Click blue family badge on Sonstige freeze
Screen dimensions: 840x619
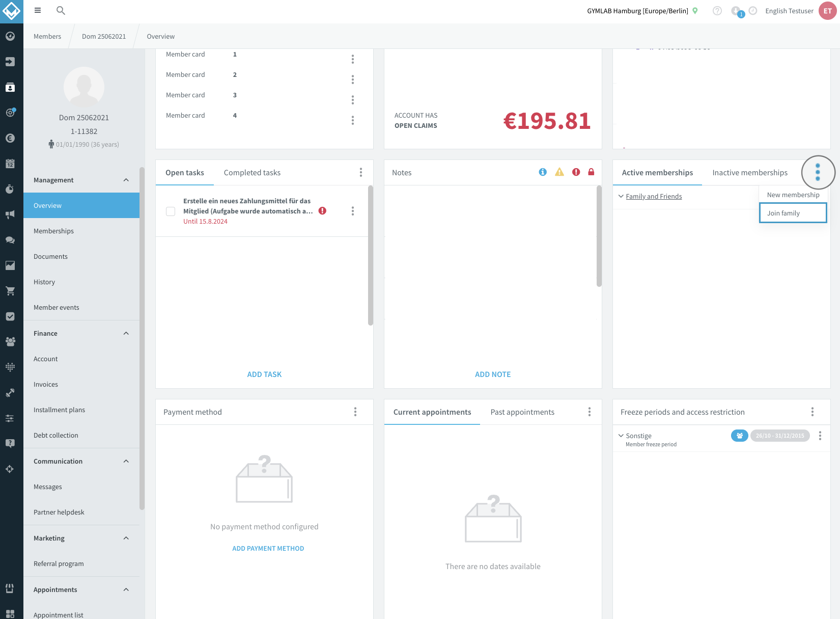point(740,436)
